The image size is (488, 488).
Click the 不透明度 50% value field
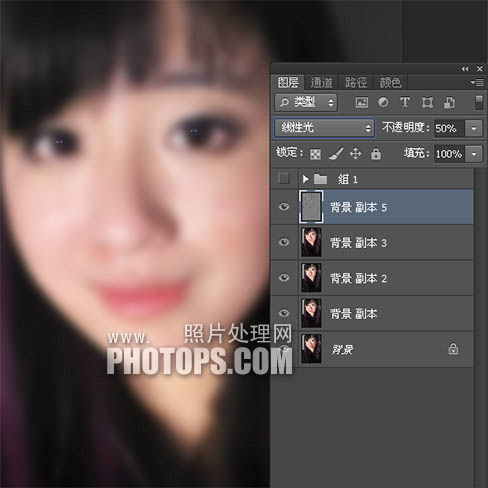click(450, 128)
